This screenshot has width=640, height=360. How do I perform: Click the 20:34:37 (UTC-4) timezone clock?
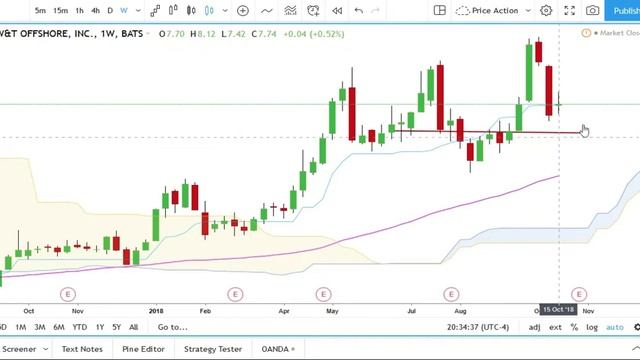(x=478, y=327)
